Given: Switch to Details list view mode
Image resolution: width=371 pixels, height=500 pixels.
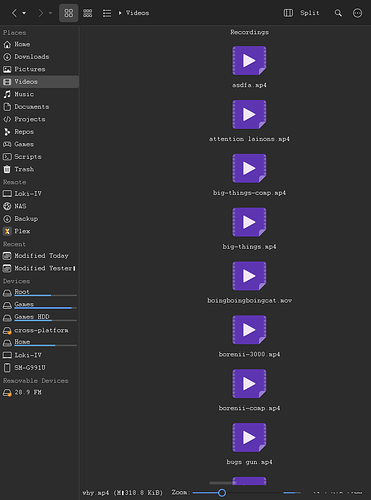Looking at the screenshot, I should click(x=107, y=13).
